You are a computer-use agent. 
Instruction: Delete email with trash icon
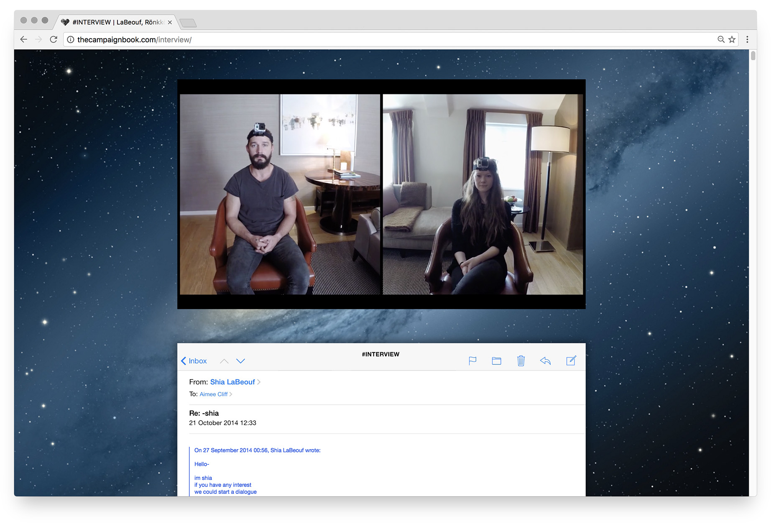(x=521, y=361)
